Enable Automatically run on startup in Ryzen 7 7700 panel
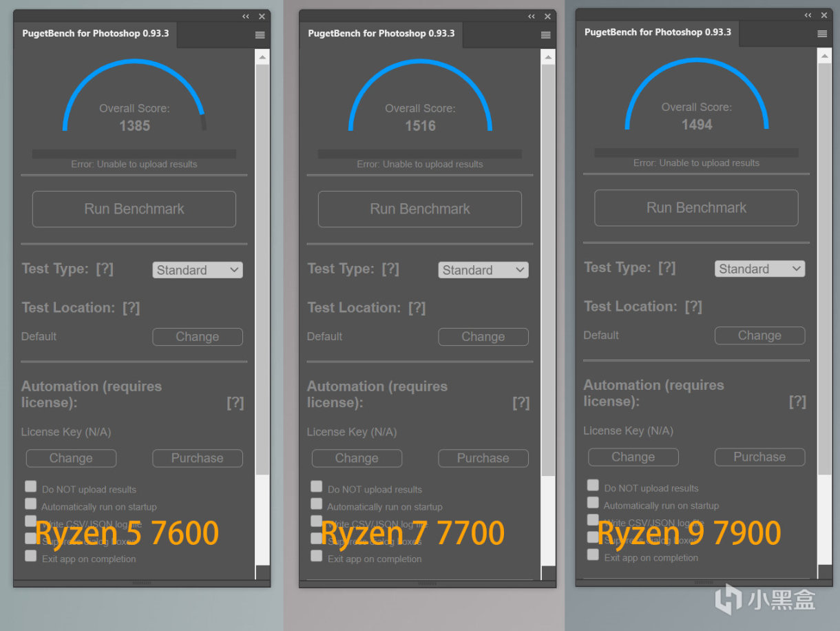Viewport: 840px width, 631px height. (317, 504)
